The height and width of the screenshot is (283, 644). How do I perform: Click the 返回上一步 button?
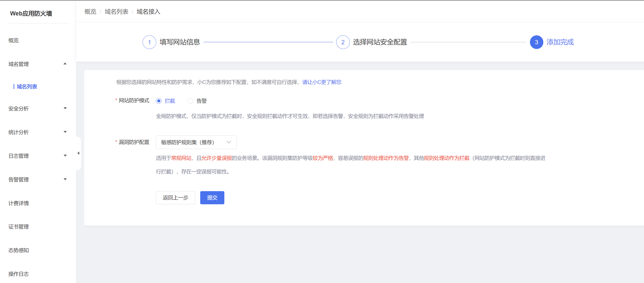click(x=175, y=197)
